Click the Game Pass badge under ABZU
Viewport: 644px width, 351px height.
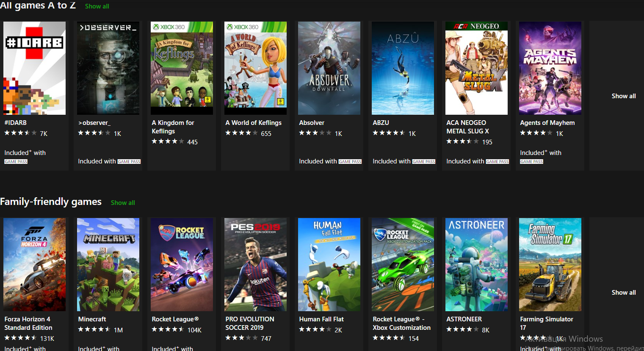424,162
